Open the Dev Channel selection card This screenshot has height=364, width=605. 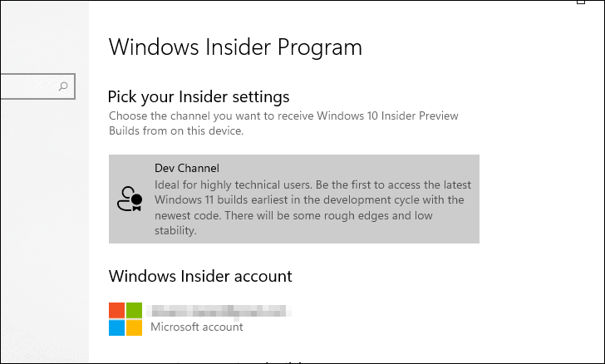point(294,199)
